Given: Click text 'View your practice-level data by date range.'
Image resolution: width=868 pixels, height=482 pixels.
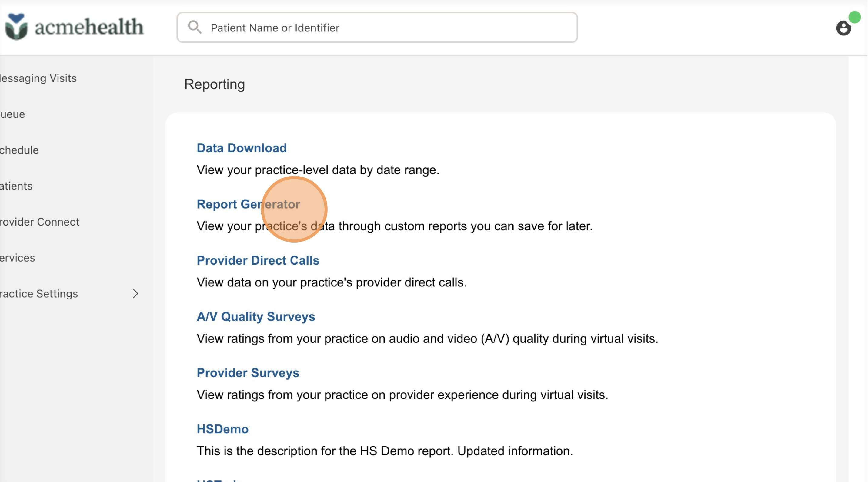Looking at the screenshot, I should coord(318,170).
